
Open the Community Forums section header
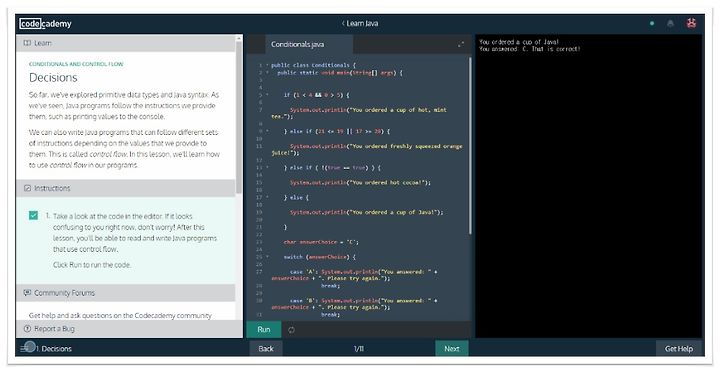click(125, 293)
